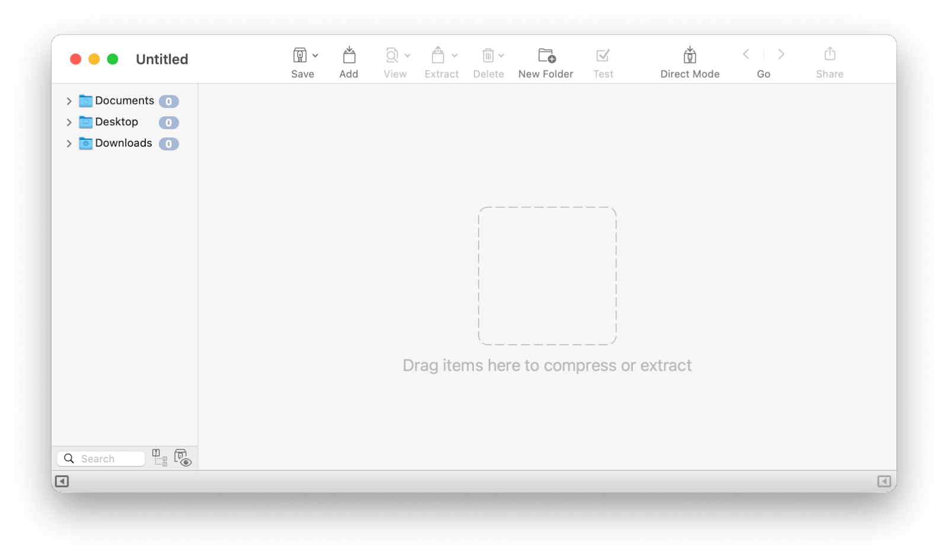Select Downloads in the sidebar
Viewport: 948px width, 560px height.
[x=123, y=143]
